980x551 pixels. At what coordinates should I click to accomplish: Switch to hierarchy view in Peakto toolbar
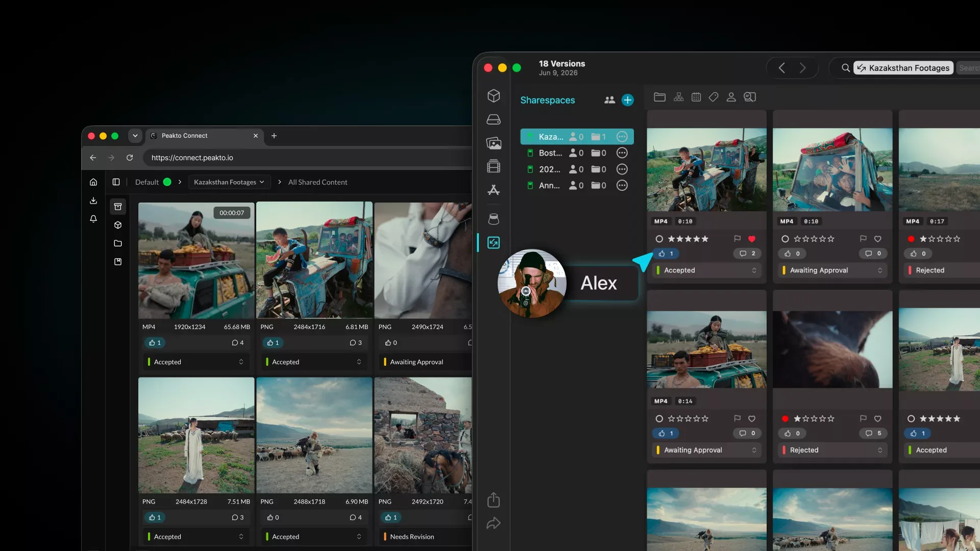[x=678, y=97]
